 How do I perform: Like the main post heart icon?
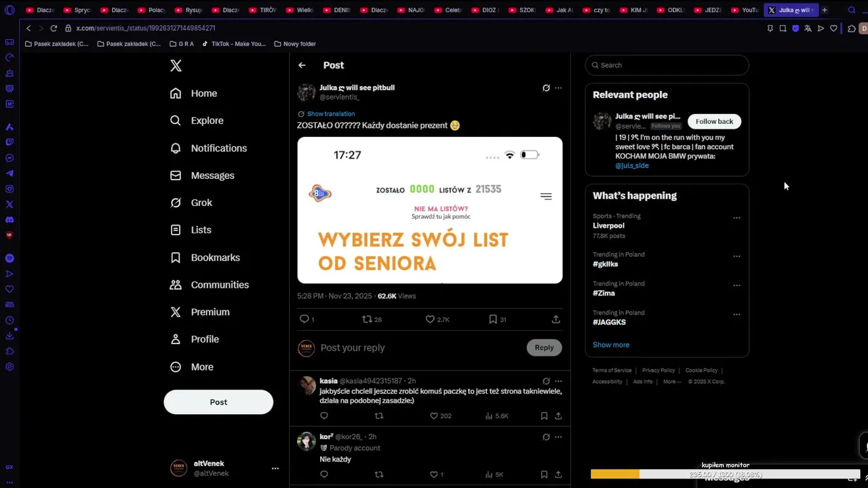click(430, 319)
